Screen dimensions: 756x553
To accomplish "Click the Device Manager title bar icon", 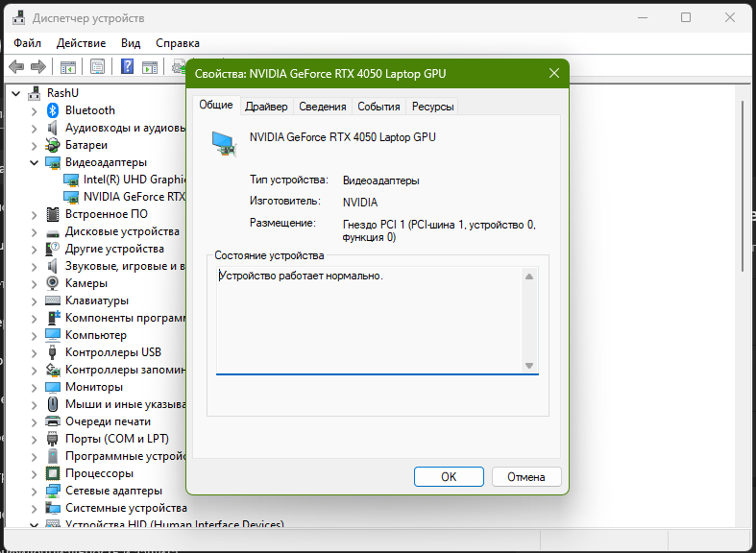I will pyautogui.click(x=18, y=18).
